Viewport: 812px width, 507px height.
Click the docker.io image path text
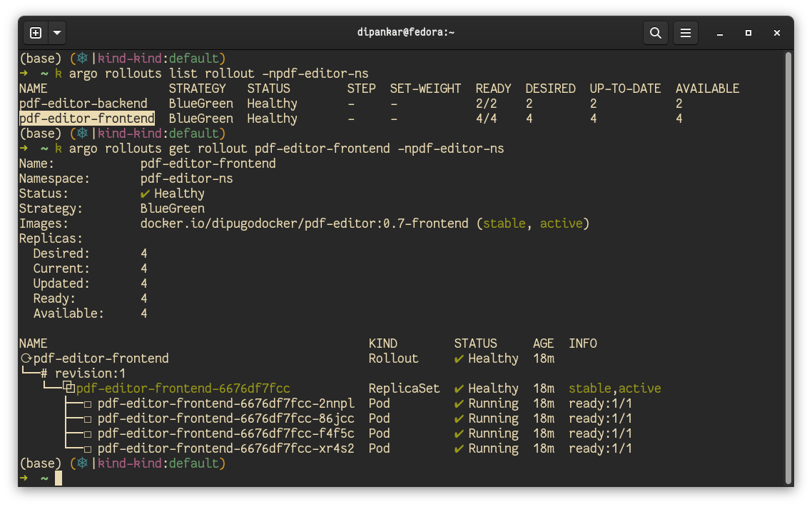[x=304, y=224]
